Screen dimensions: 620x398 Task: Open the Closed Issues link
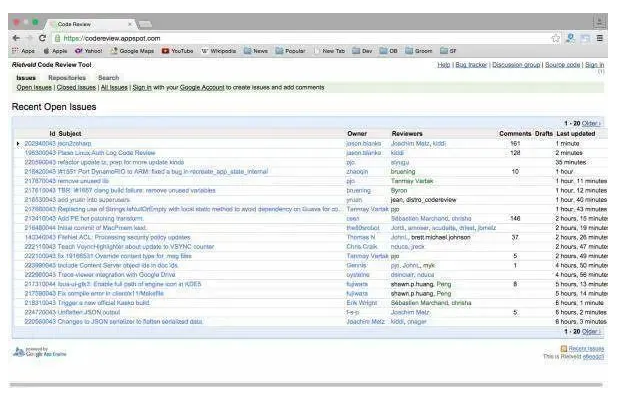coord(76,87)
